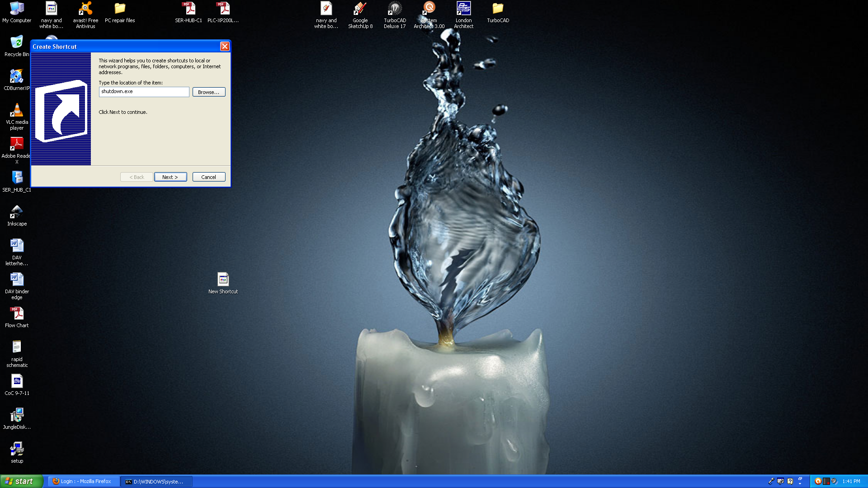
Task: Open the Windows start menu
Action: point(21,481)
